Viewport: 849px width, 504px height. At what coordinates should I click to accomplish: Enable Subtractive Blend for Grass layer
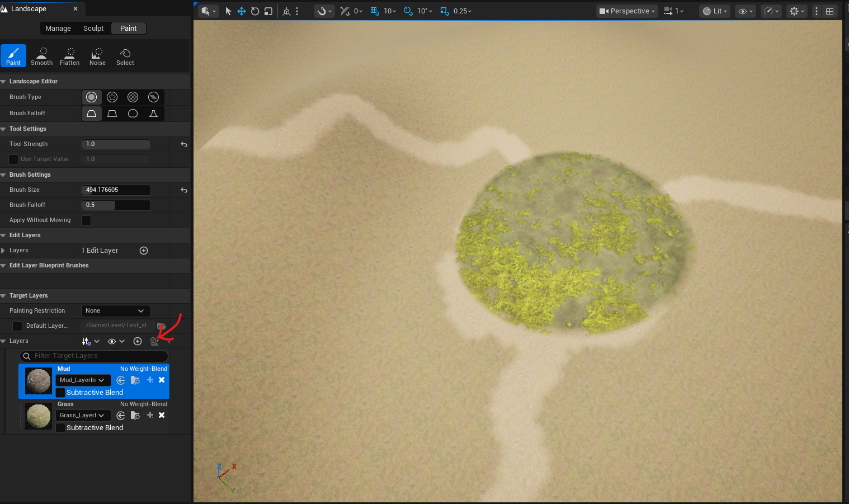pyautogui.click(x=60, y=428)
